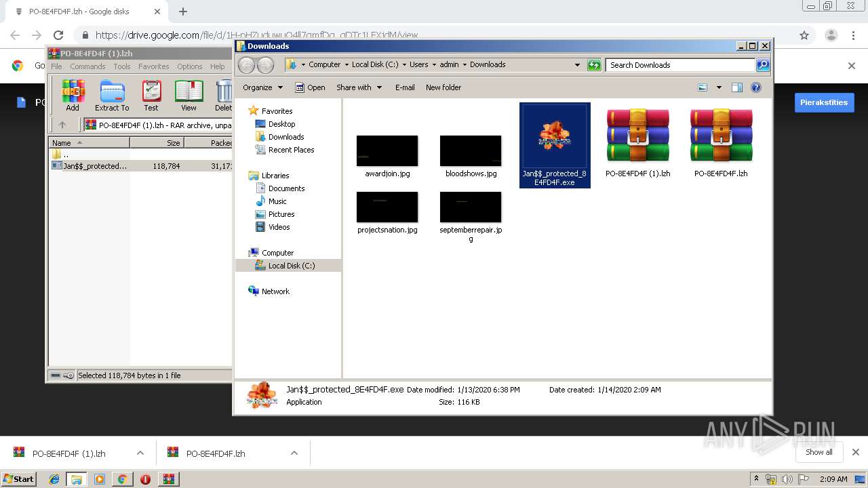Select Music library in navigation pane

point(271,201)
